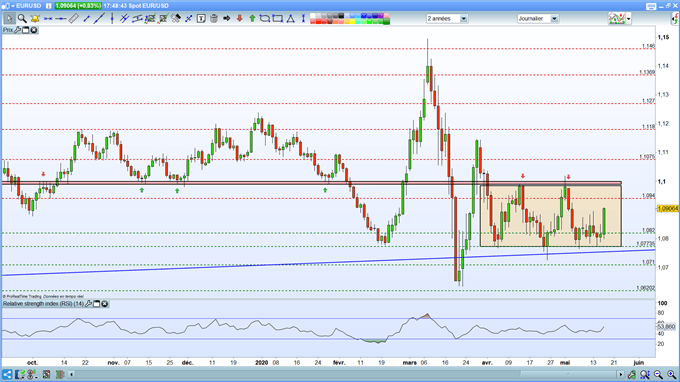Toggle the RSI panel window icon
This screenshot has width=680, height=382.
tap(97, 304)
